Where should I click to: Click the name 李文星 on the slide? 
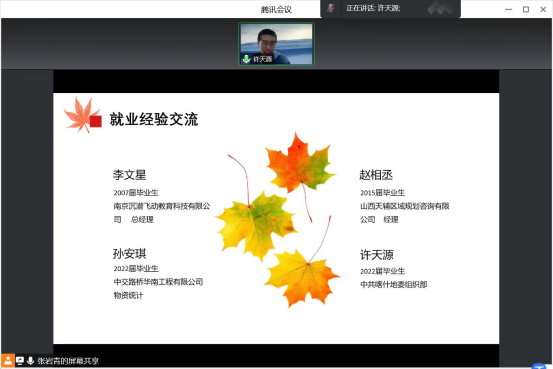[129, 175]
